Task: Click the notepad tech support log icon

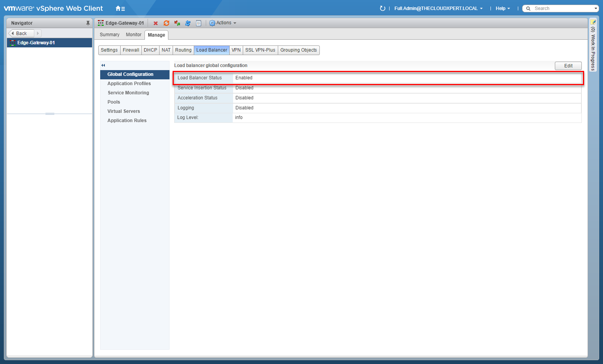Action: (198, 23)
